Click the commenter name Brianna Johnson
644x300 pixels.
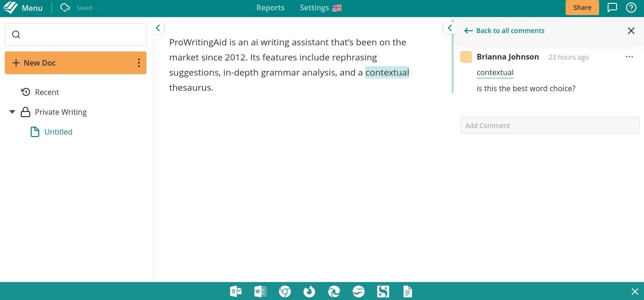point(508,57)
